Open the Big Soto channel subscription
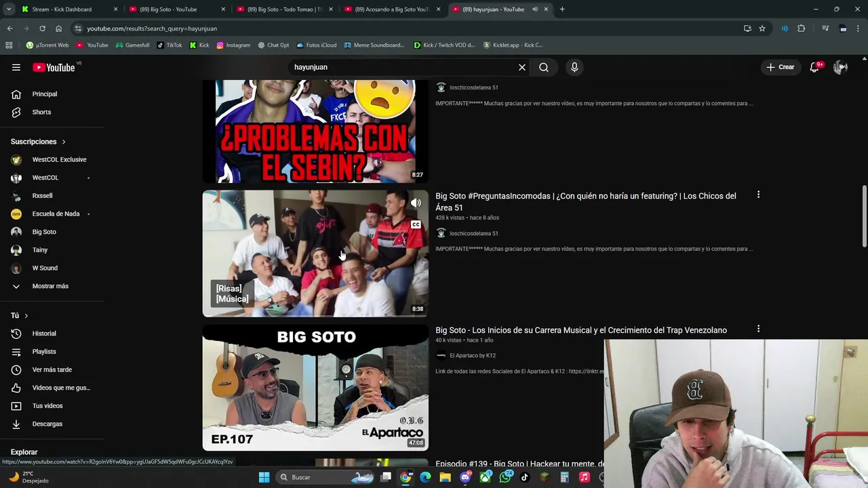Viewport: 868px width, 488px height. coord(44,232)
